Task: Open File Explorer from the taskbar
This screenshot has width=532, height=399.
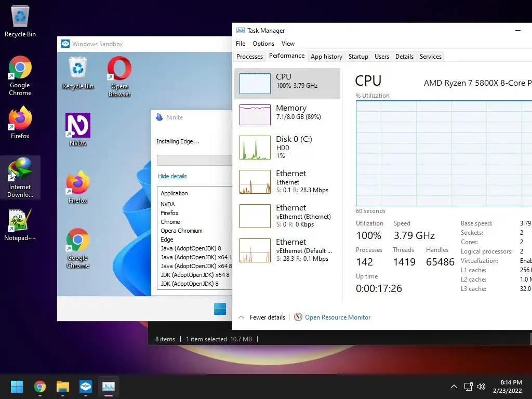Action: [x=63, y=387]
